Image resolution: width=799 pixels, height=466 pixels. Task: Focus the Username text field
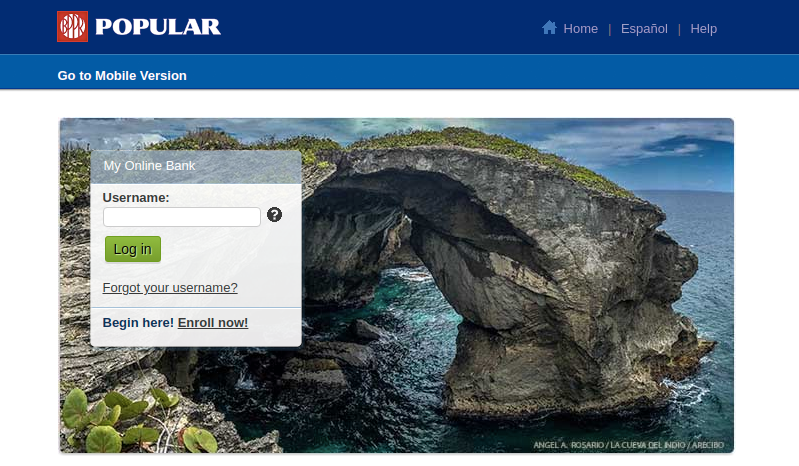(x=182, y=217)
